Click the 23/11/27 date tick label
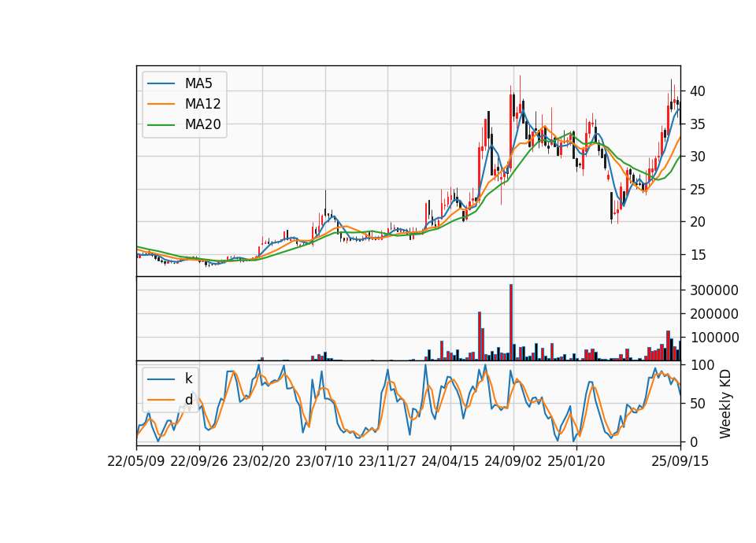 [387, 461]
